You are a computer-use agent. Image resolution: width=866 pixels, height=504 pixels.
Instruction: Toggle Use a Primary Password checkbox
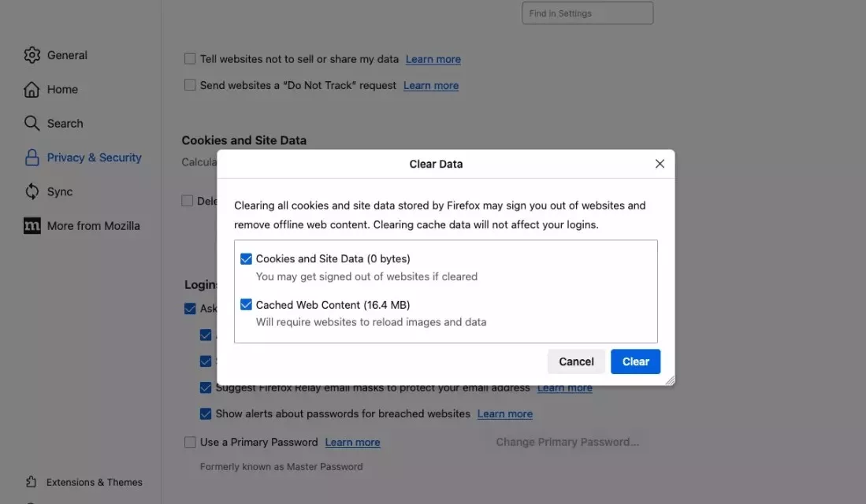click(x=190, y=443)
